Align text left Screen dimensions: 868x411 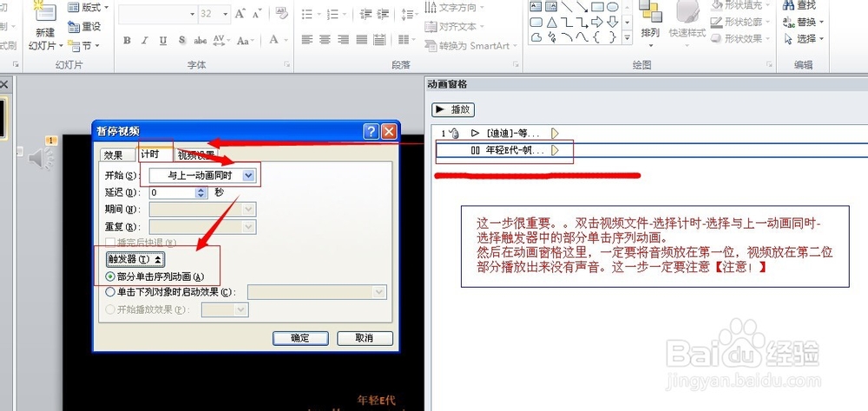306,40
